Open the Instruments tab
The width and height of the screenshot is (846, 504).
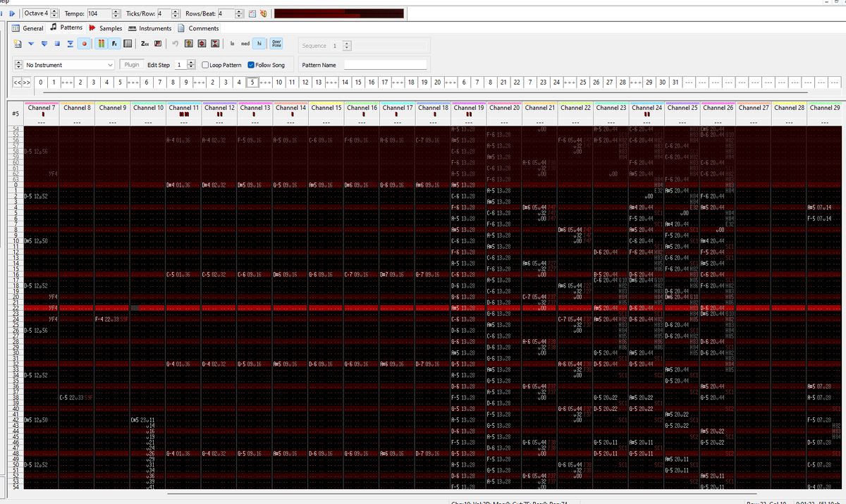click(149, 28)
